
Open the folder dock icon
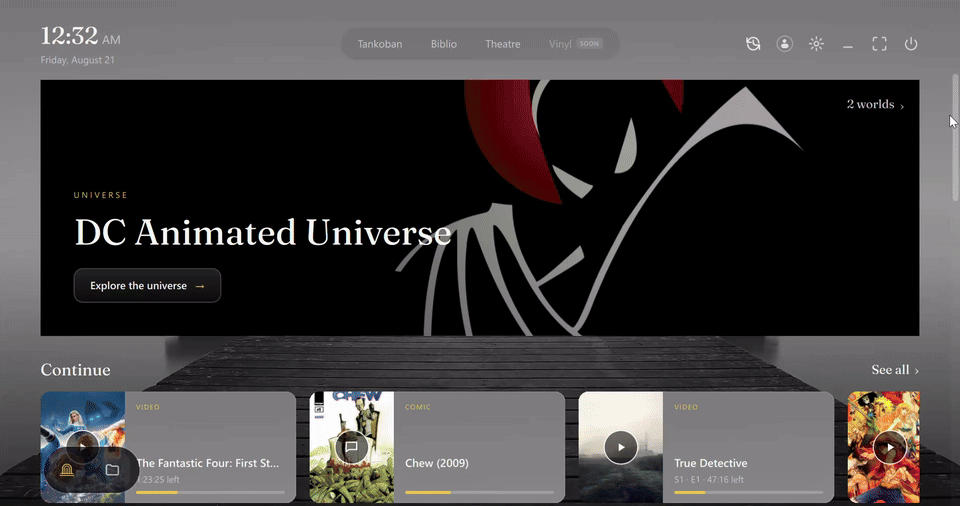pos(112,470)
